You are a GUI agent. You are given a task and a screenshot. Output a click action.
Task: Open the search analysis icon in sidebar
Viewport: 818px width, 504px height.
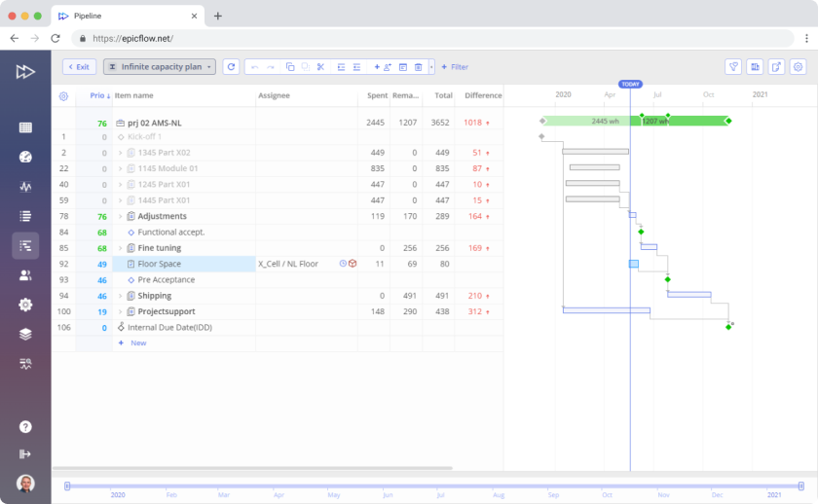25,364
